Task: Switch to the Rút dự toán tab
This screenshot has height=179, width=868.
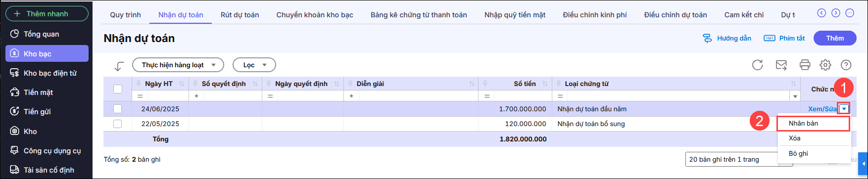Action: [x=240, y=15]
